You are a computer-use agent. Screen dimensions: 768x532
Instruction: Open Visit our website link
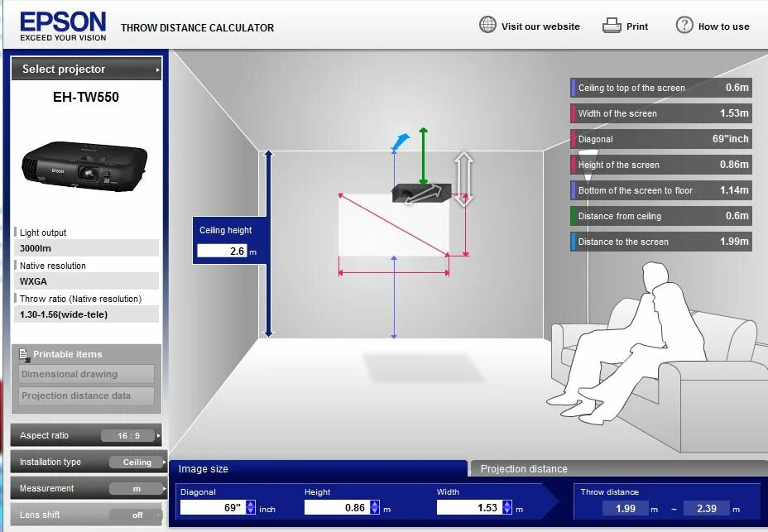click(540, 26)
